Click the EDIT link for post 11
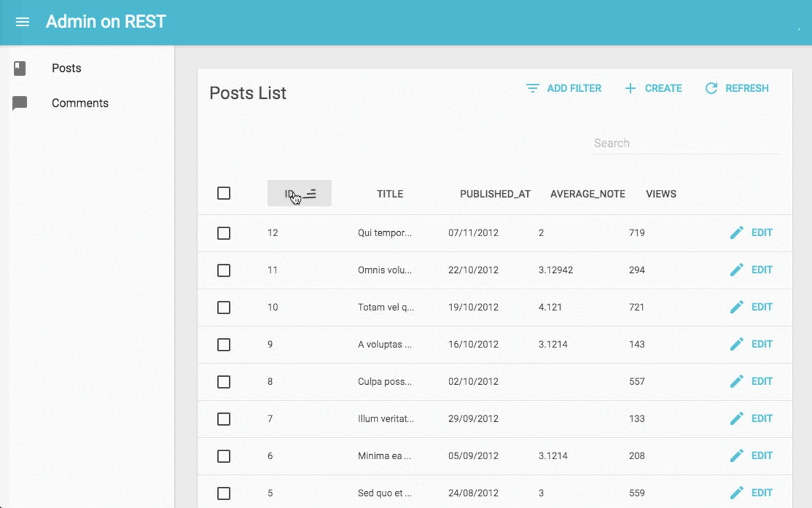The width and height of the screenshot is (812, 508). coord(762,270)
